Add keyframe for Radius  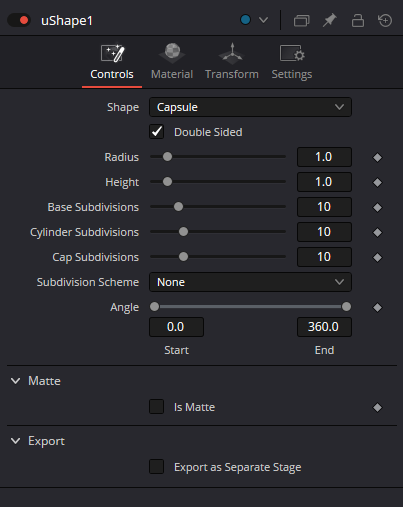[377, 157]
